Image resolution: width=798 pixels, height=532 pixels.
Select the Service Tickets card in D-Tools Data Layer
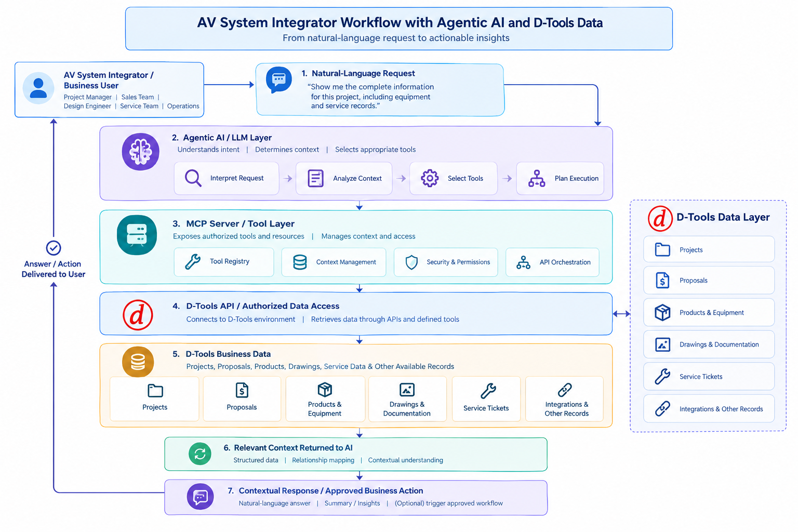pyautogui.click(x=709, y=377)
